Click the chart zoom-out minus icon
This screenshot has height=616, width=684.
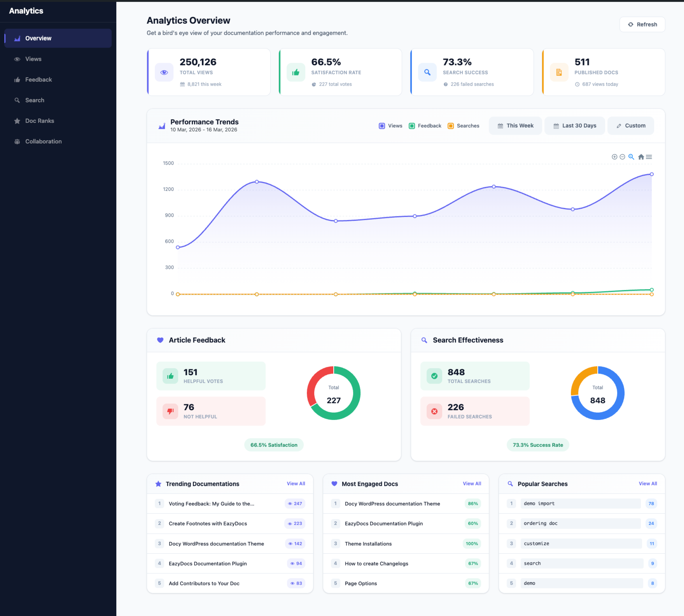(x=622, y=157)
